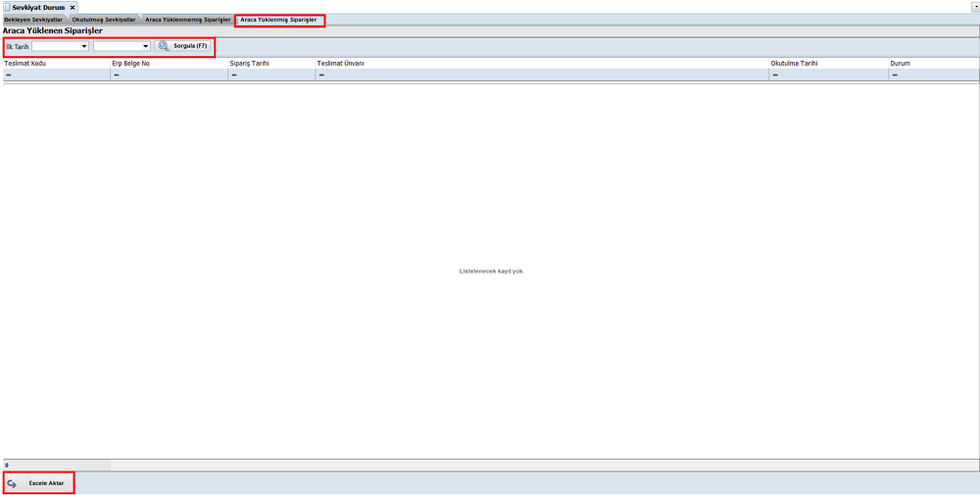
Task: Open the top-right tab list dropdown arrow
Action: (x=975, y=7)
